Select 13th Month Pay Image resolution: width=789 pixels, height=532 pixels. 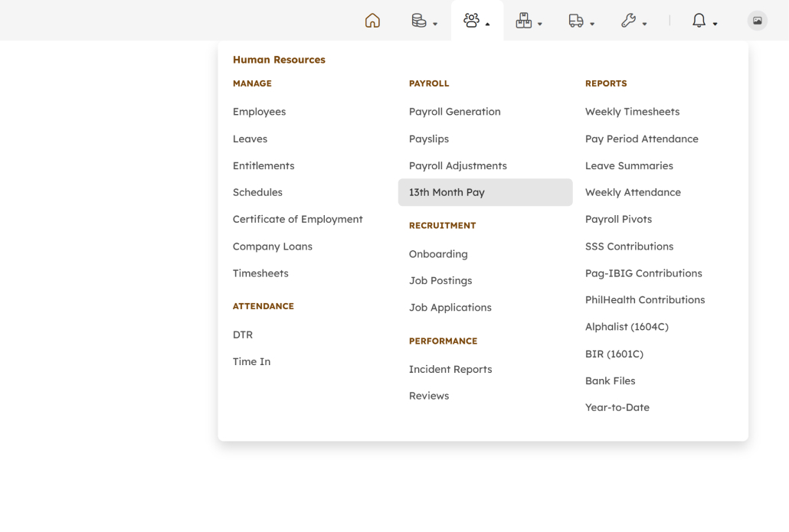click(485, 192)
